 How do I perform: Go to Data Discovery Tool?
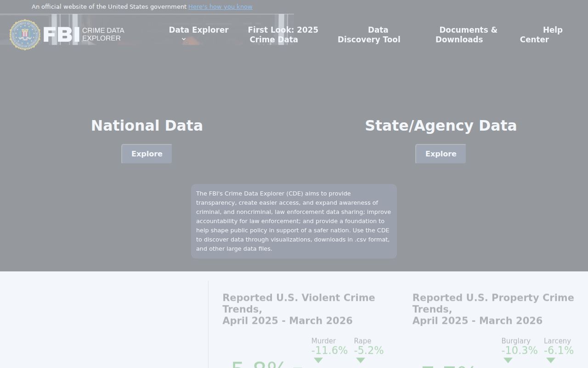coord(369,34)
